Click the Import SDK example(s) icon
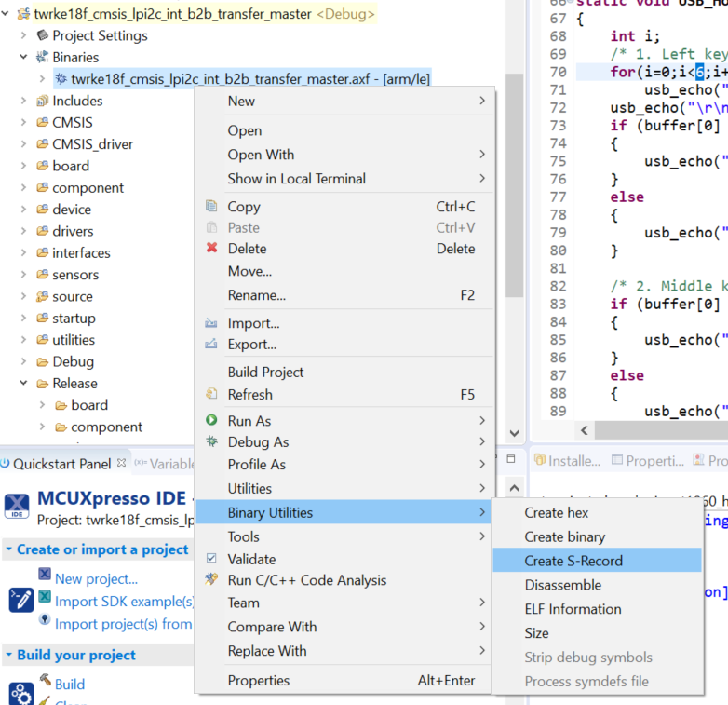This screenshot has height=705, width=728. pyautogui.click(x=45, y=596)
